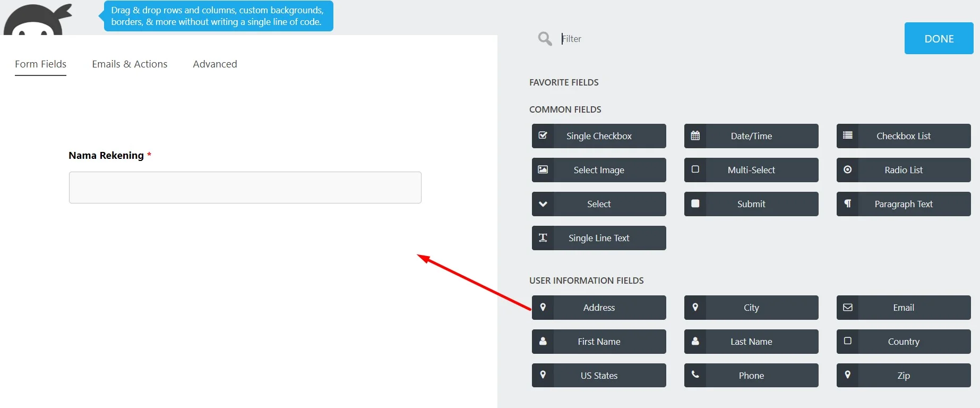
Task: Add an Email field
Action: pos(904,308)
